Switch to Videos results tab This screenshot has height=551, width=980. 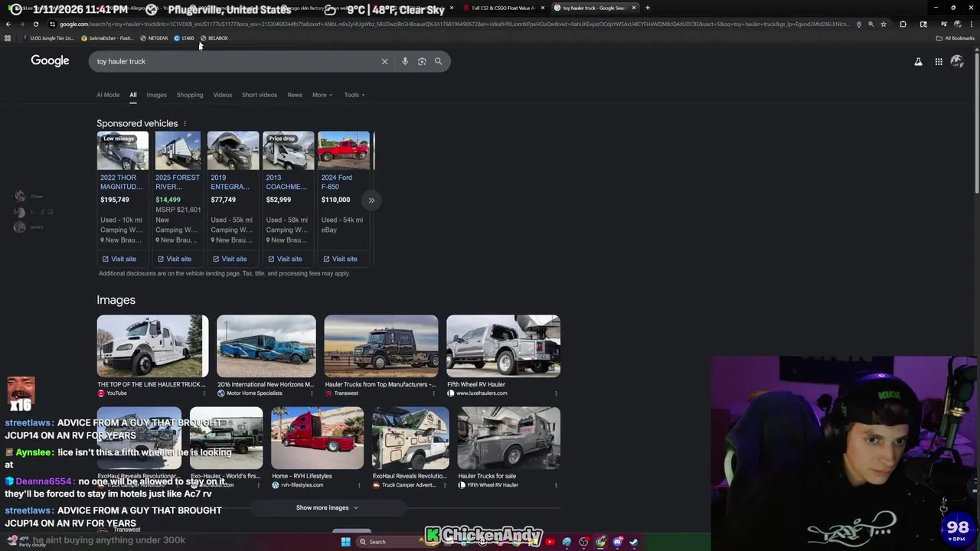tap(223, 95)
